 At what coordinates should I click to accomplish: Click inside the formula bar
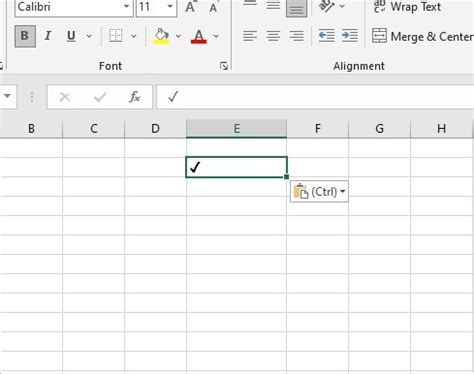[x=315, y=97]
